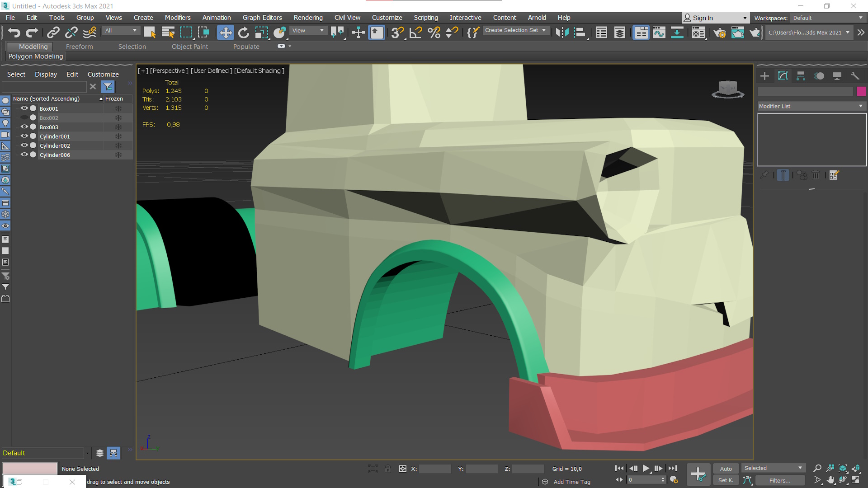Toggle visibility of Cylinder002

(x=24, y=145)
